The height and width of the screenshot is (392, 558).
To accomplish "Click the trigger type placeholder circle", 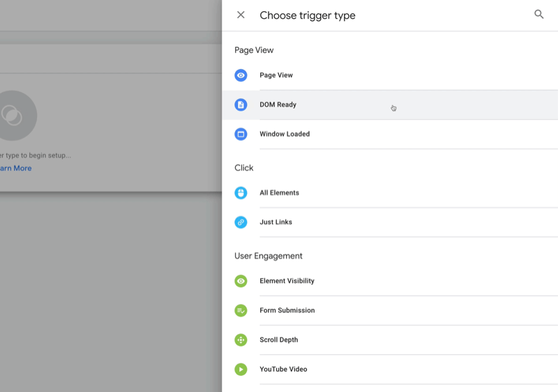I will 13,115.
